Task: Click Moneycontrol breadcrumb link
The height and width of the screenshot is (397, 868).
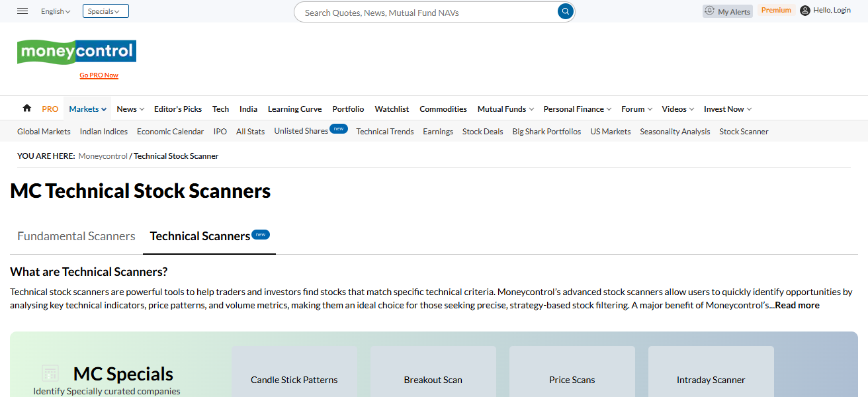Action: [103, 156]
